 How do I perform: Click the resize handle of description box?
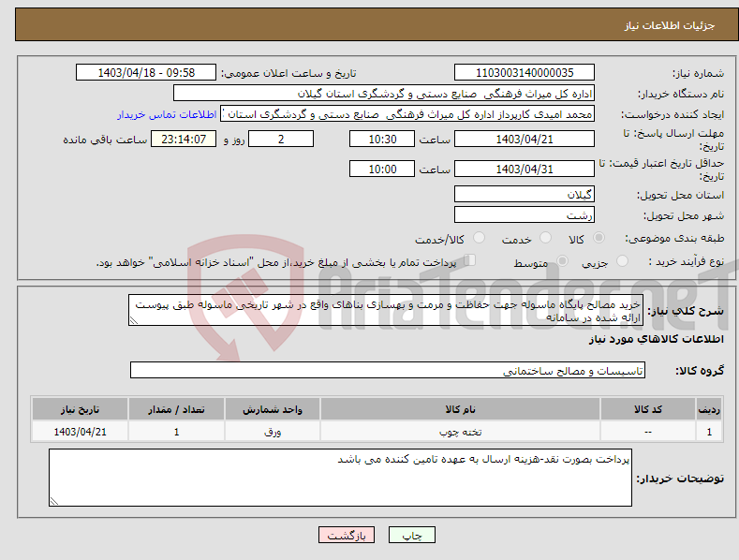(x=134, y=320)
